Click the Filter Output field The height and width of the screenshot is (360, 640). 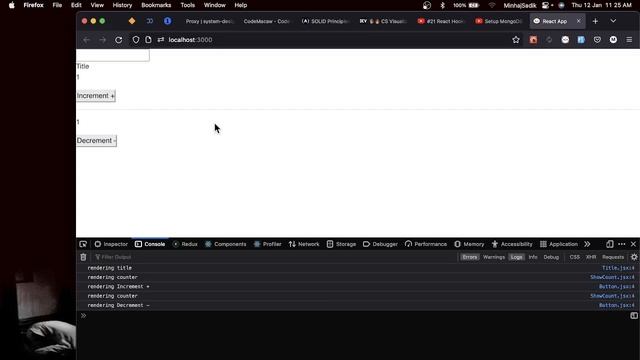[273, 257]
